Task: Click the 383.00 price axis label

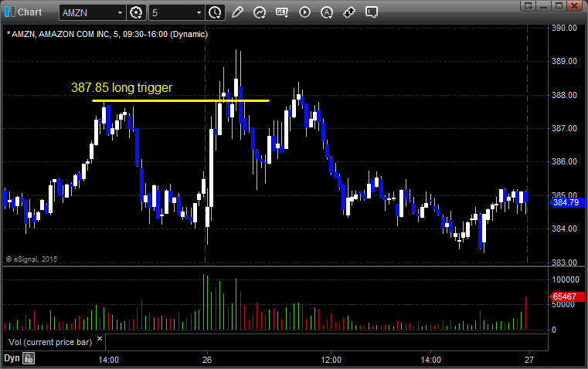Action: pos(564,262)
